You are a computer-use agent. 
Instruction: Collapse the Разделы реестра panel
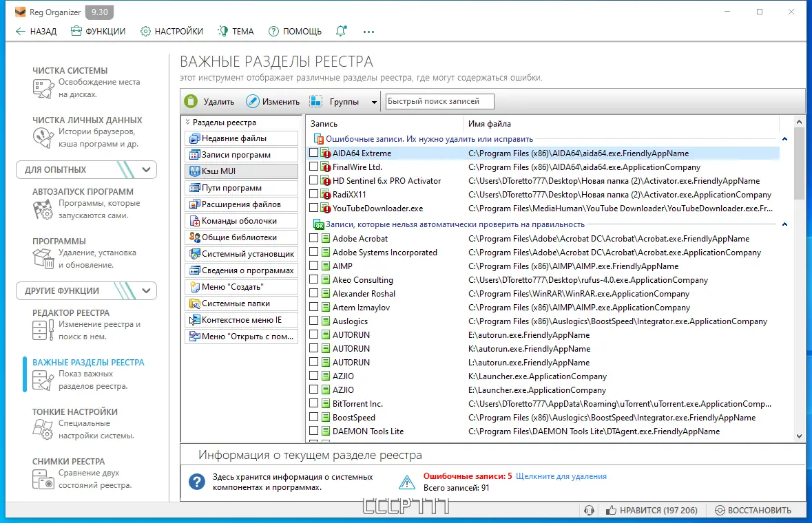click(187, 121)
